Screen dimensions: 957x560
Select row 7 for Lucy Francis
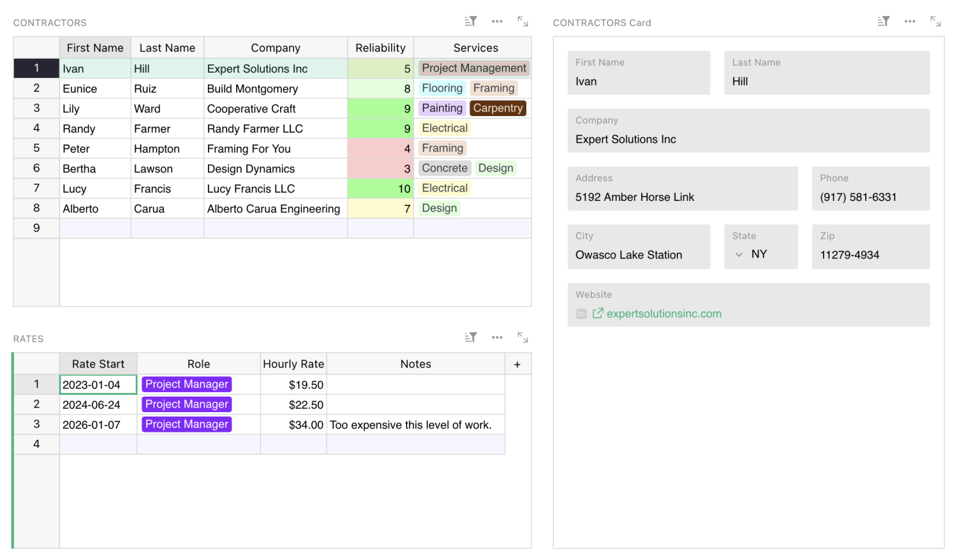(36, 188)
